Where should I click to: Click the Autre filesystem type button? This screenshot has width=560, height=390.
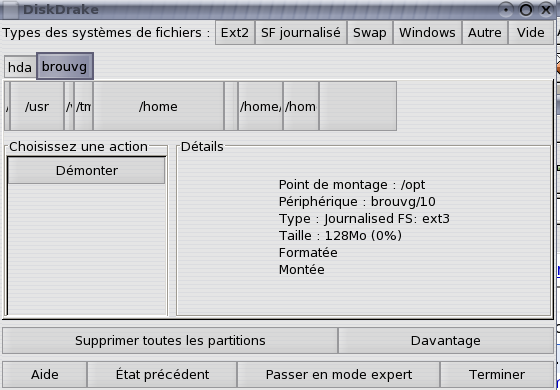(485, 33)
